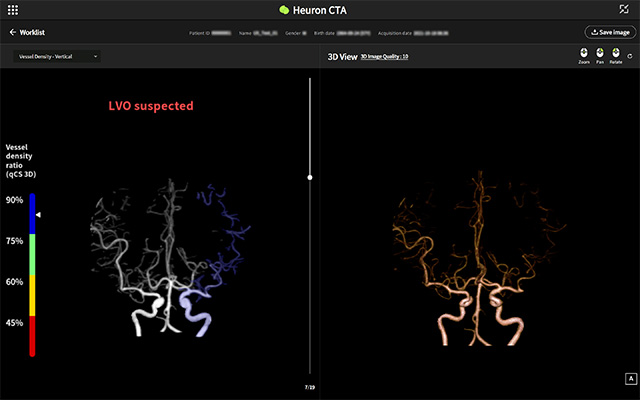The height and width of the screenshot is (400, 640).
Task: Click the back arrow beside Worklist
Action: click(13, 32)
